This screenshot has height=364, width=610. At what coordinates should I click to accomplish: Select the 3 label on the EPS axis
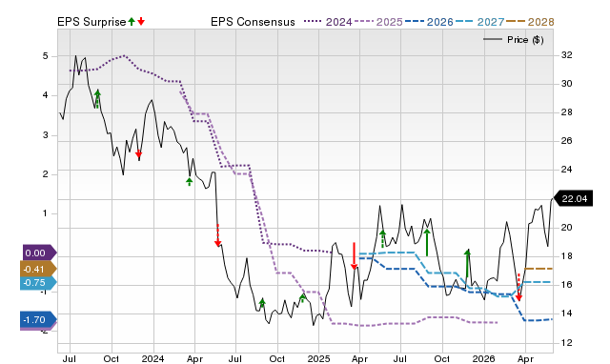pos(46,135)
